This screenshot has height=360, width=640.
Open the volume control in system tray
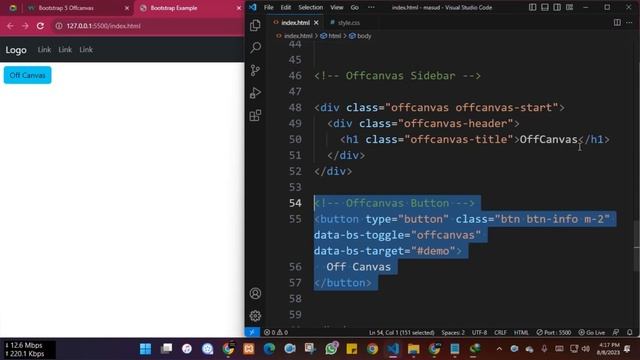click(x=586, y=349)
